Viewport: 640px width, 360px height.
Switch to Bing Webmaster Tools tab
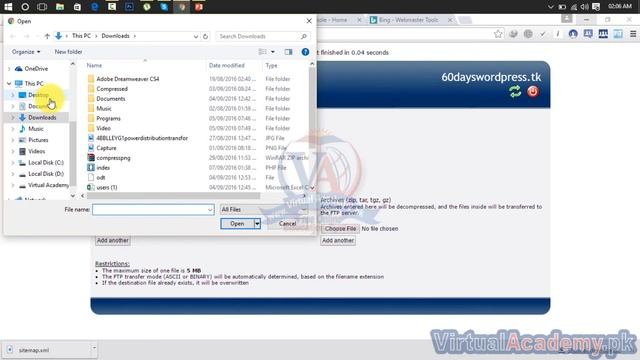pyautogui.click(x=409, y=20)
